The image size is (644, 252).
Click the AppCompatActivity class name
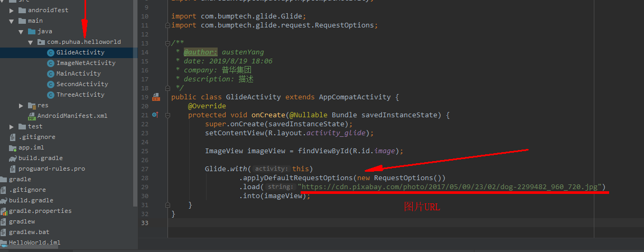click(x=354, y=97)
